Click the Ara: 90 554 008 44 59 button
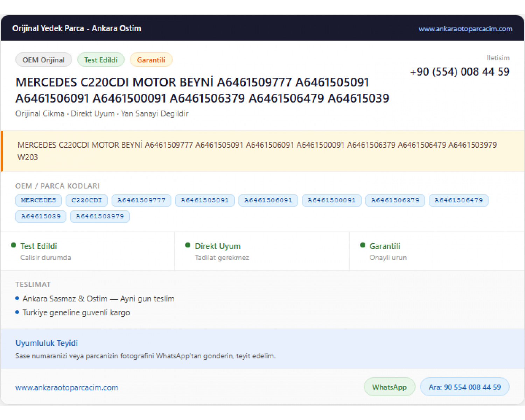The height and width of the screenshot is (420, 525). click(x=465, y=387)
